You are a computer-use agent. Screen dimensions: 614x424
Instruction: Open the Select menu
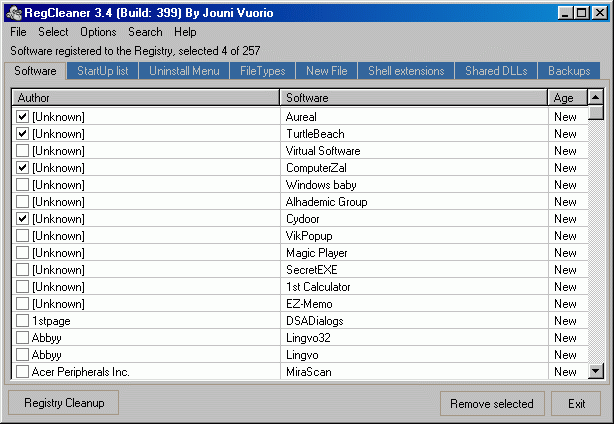click(x=53, y=32)
